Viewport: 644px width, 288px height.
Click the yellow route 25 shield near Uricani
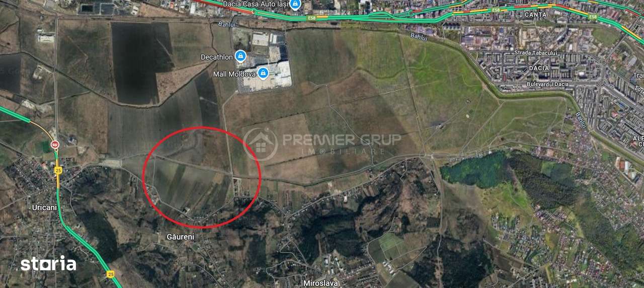click(58, 170)
